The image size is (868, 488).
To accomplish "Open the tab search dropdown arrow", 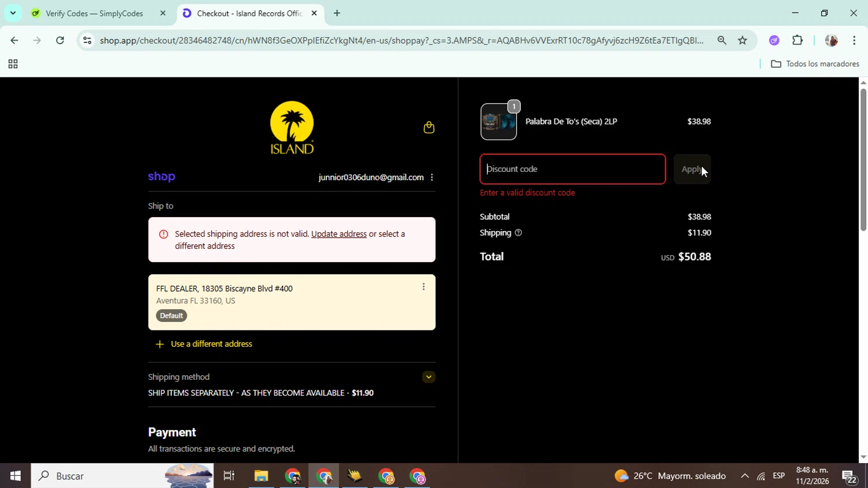I will pos(13,13).
